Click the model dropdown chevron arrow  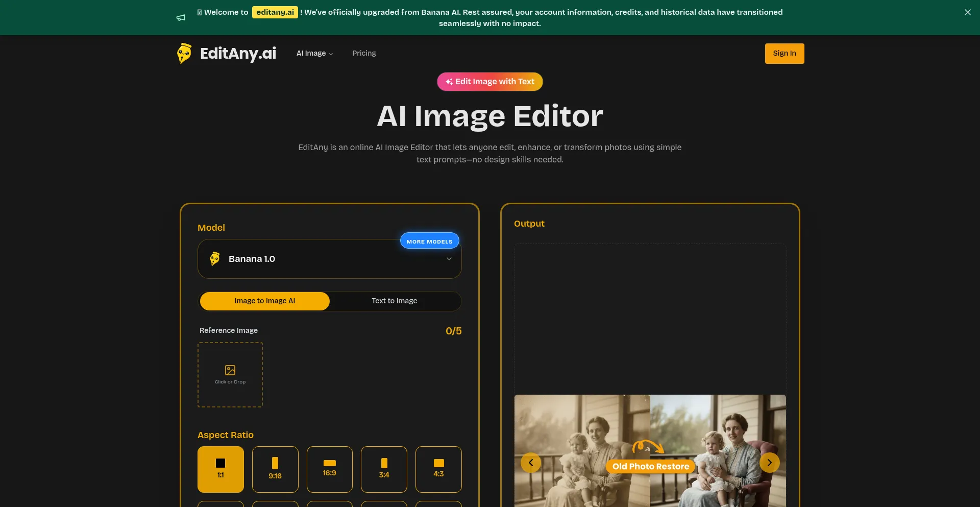pos(449,259)
